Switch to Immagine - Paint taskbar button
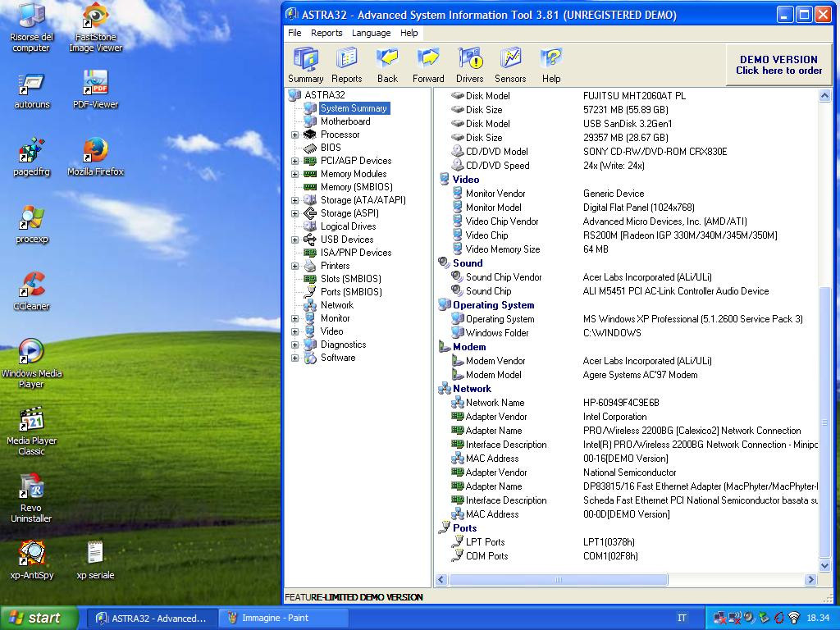This screenshot has width=840, height=630. [285, 618]
